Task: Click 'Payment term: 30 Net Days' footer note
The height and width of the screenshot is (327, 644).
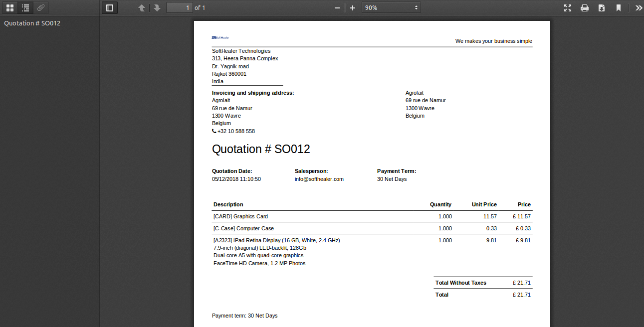Action: [x=245, y=316]
